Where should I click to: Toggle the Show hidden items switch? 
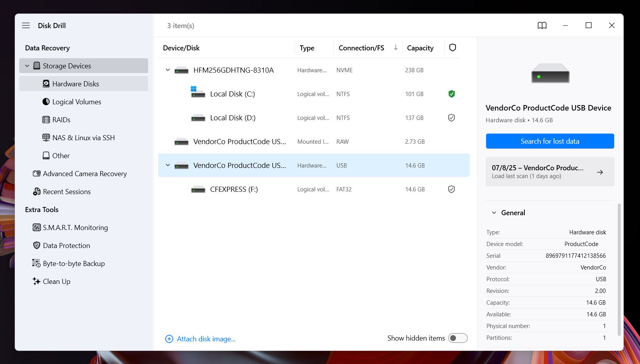(x=458, y=338)
